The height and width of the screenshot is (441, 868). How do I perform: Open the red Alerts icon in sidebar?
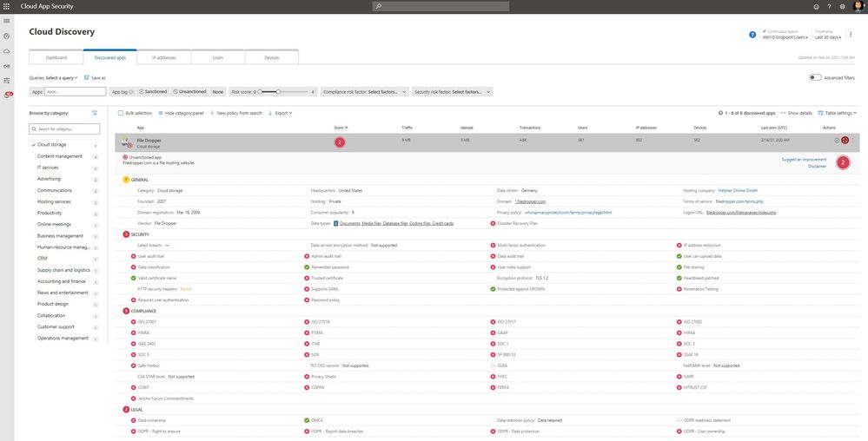pos(8,95)
